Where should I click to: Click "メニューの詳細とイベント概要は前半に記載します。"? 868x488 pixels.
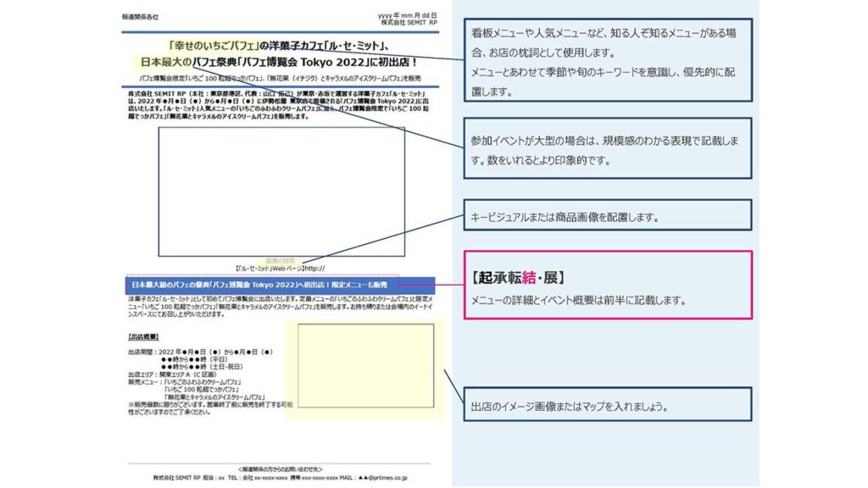click(x=579, y=301)
